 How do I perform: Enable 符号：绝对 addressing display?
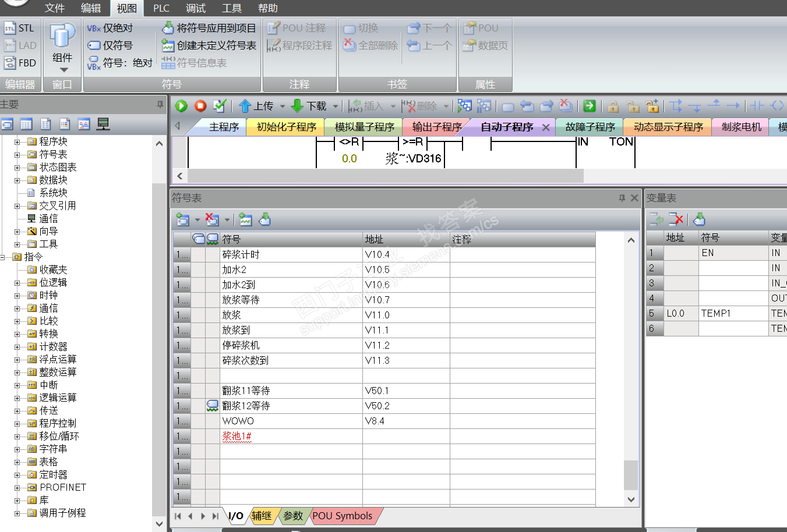point(120,63)
